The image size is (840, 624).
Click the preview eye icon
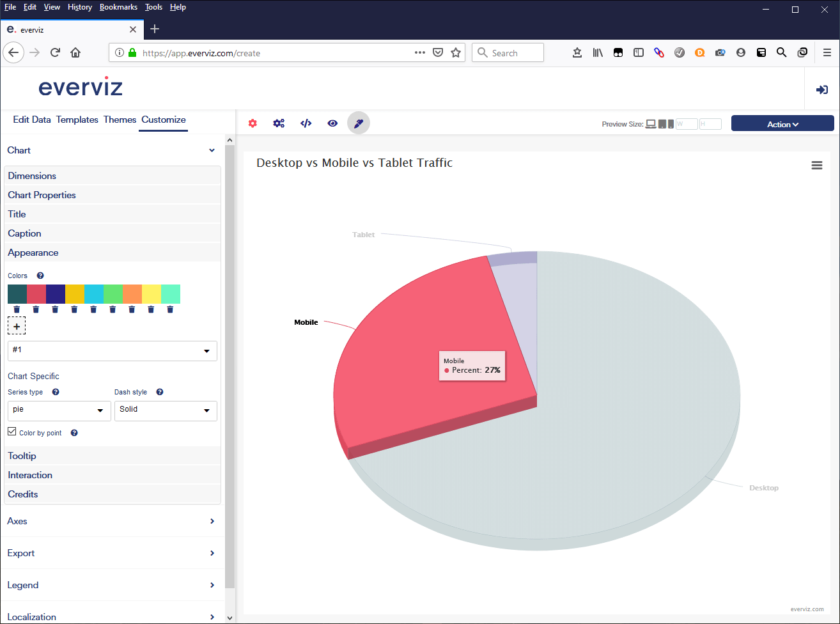click(332, 123)
